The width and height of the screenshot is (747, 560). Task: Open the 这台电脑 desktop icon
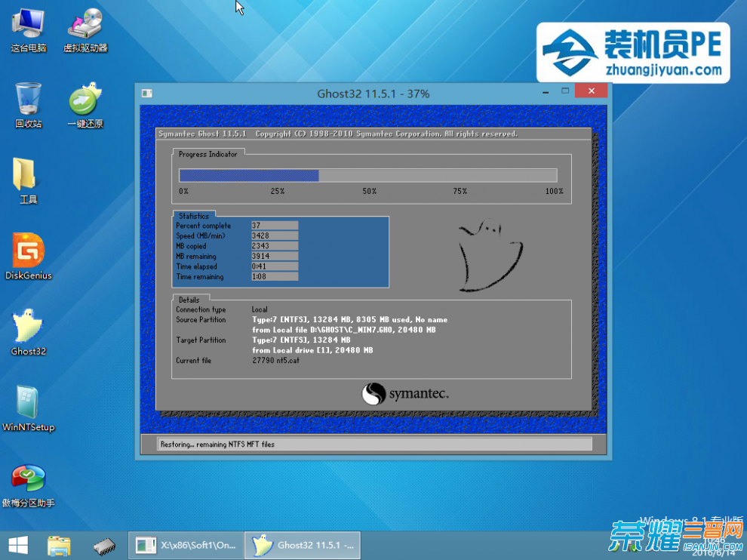29,29
